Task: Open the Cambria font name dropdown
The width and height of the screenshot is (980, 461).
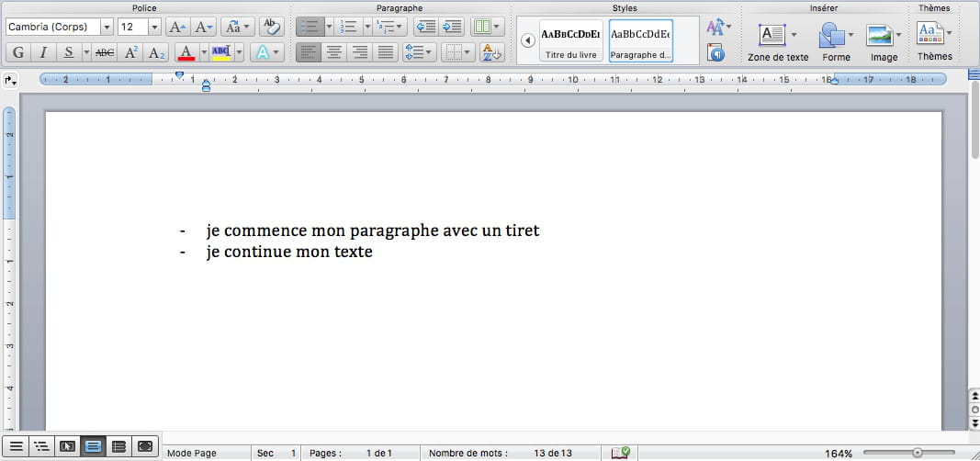Action: (x=107, y=28)
